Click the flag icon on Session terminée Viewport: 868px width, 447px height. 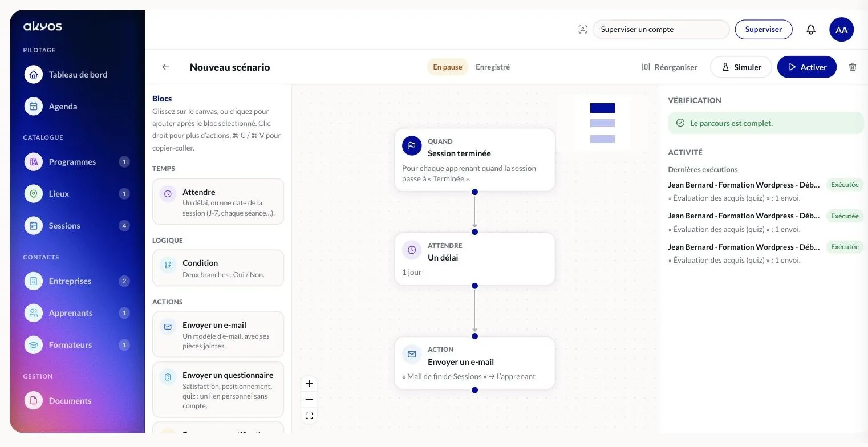(x=412, y=146)
